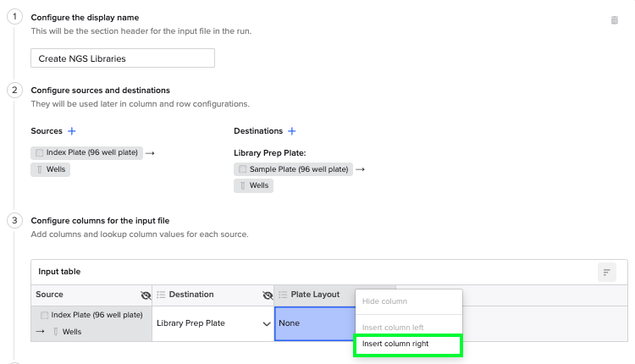Open input table options filter icon

[607, 272]
